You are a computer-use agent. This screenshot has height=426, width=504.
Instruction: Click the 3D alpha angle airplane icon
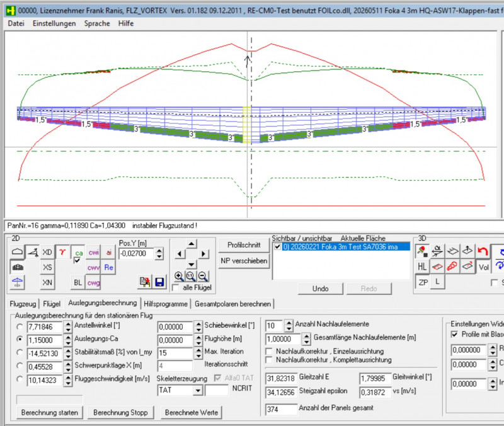click(437, 251)
